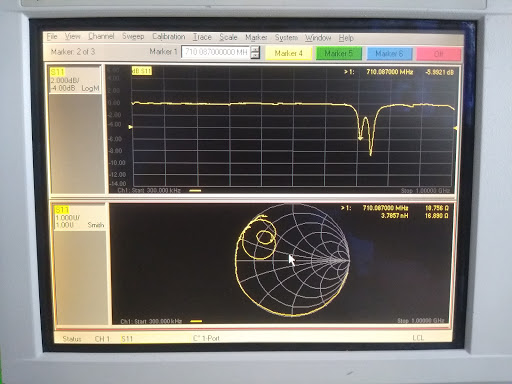
Task: Open the Help menu
Action: coord(346,38)
